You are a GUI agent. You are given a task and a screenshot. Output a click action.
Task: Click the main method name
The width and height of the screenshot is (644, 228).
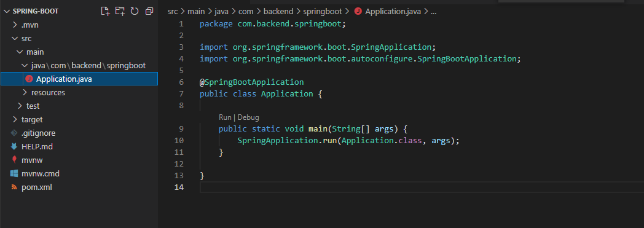click(x=318, y=129)
